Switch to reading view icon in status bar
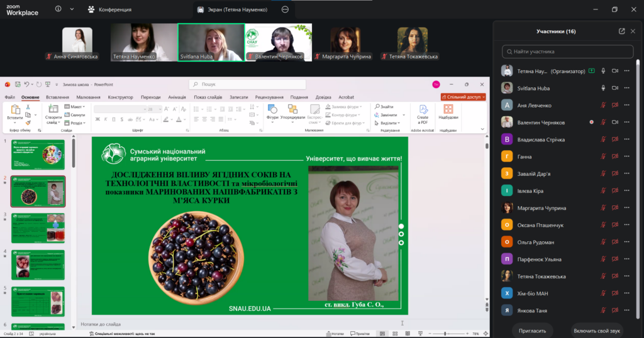644x338 pixels. point(408,334)
